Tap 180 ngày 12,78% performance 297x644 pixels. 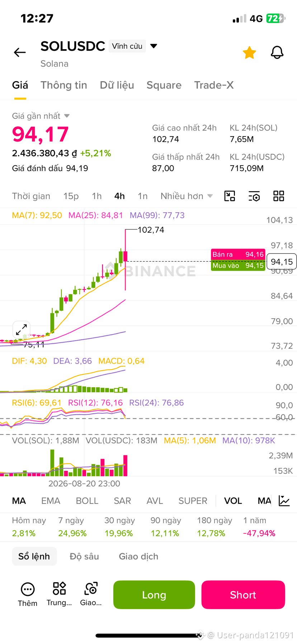coord(214,527)
